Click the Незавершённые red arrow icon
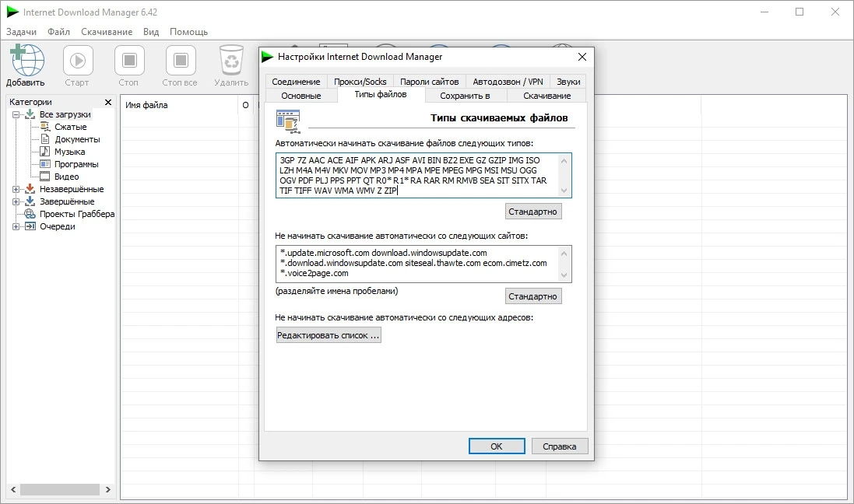 click(x=30, y=189)
